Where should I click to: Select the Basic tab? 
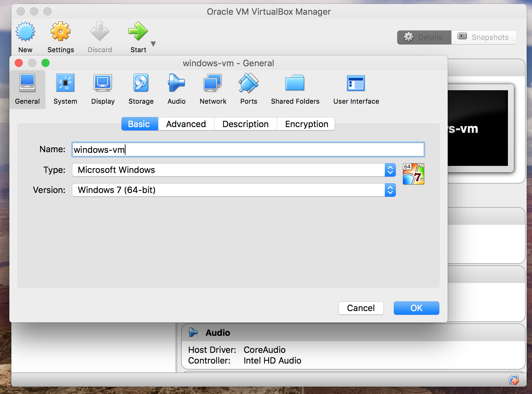pos(140,124)
